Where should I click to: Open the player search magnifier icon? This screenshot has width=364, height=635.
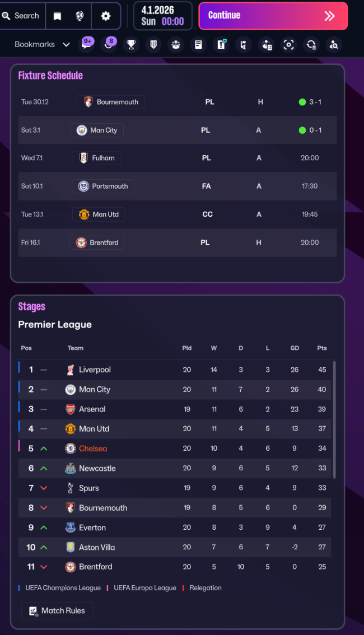[x=334, y=45]
